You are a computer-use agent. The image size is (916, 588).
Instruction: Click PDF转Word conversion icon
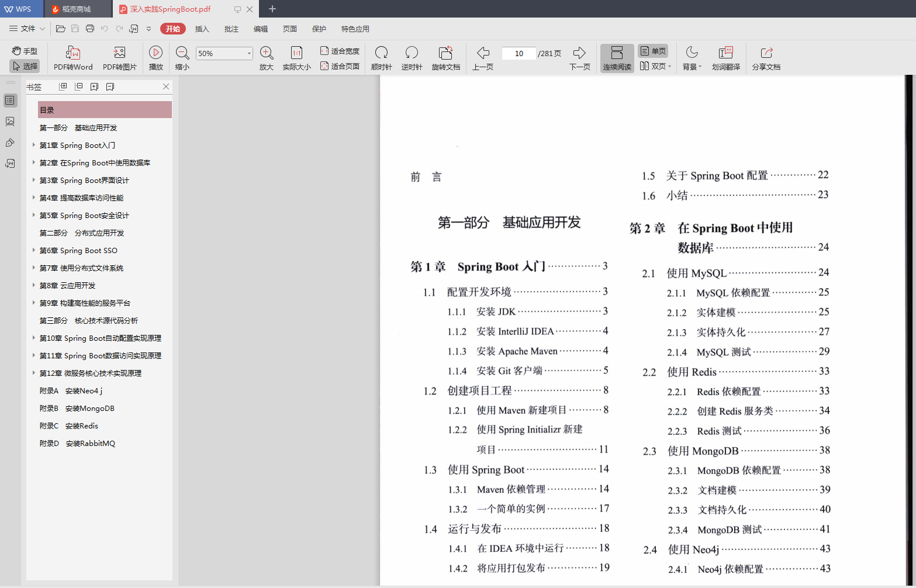coord(73,58)
